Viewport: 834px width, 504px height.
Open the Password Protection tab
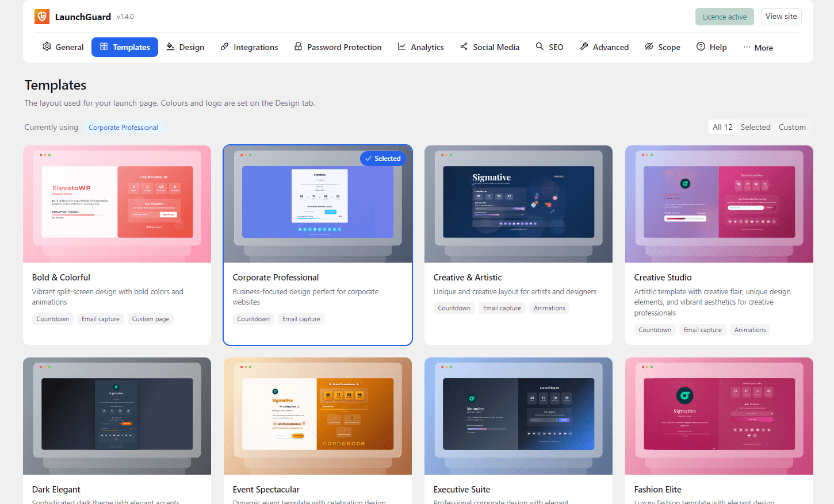tap(338, 47)
